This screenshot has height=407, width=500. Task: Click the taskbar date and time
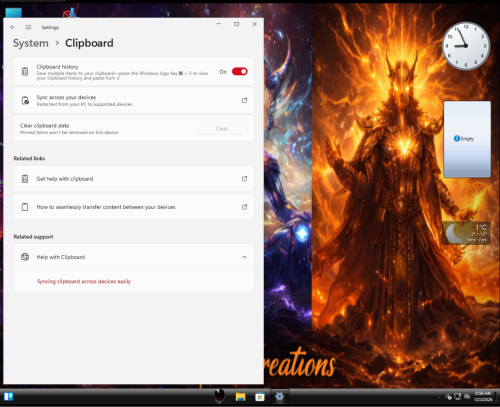(x=483, y=396)
